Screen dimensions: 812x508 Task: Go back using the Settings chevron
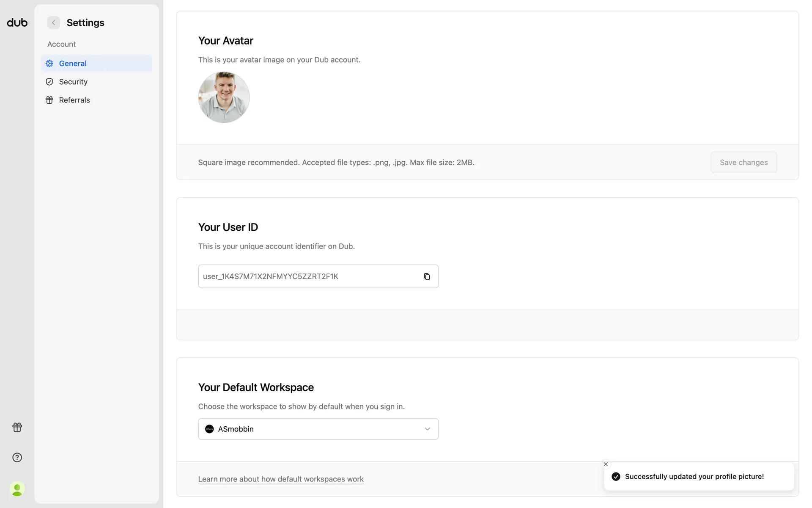tap(54, 22)
